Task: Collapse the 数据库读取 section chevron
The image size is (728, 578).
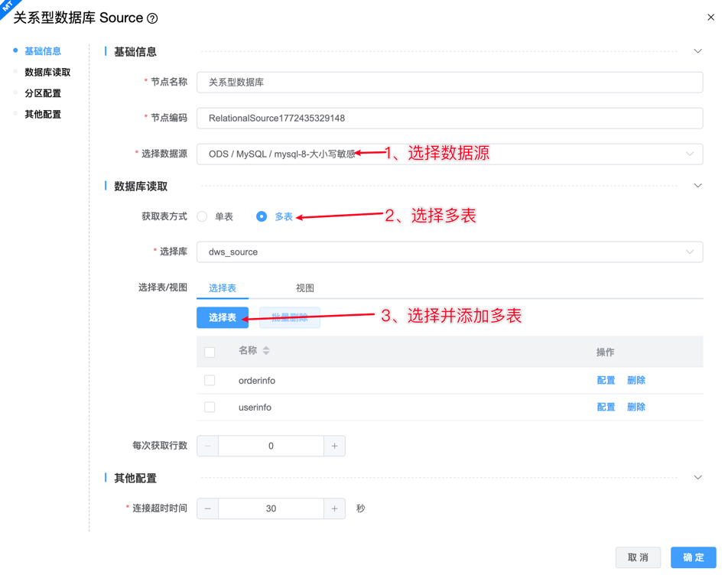Action: tap(697, 186)
